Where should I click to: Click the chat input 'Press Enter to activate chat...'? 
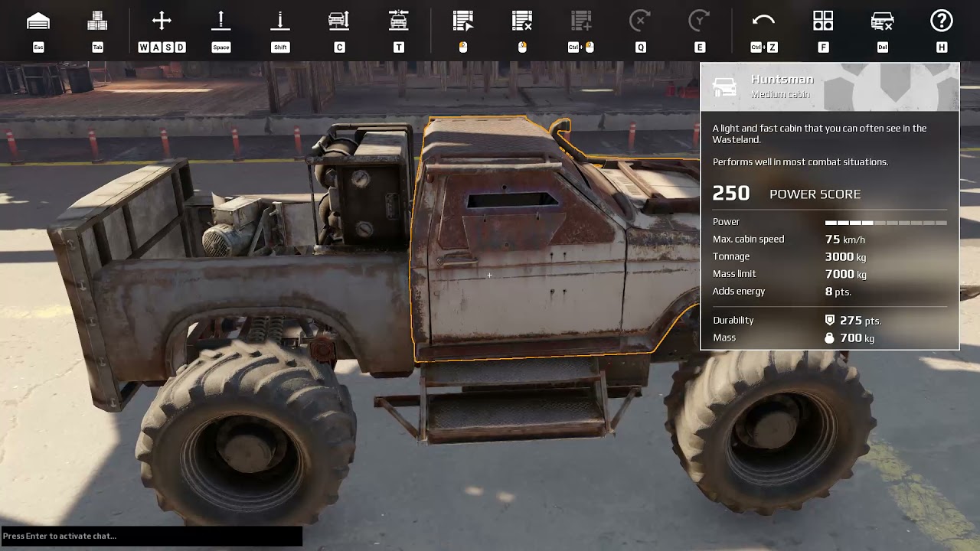click(x=152, y=536)
